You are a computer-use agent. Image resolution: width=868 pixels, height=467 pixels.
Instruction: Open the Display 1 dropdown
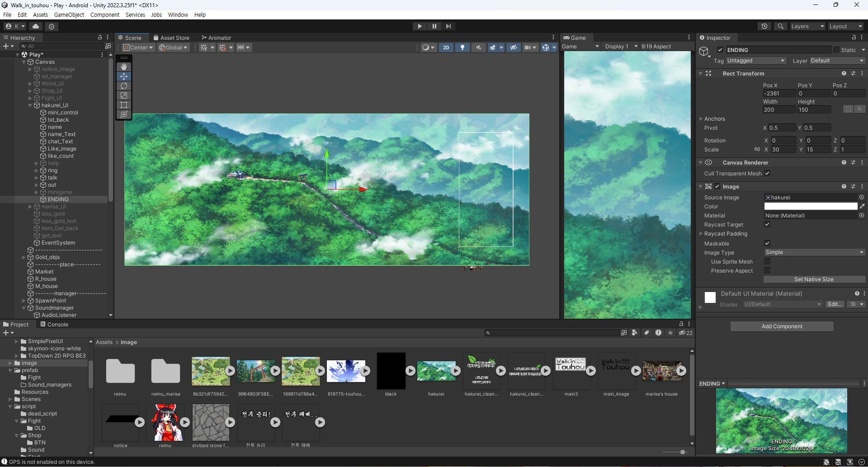point(621,47)
